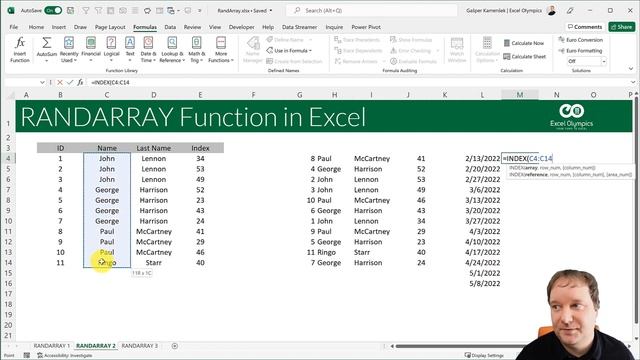The height and width of the screenshot is (360, 640).
Task: Click the Last Name header cell
Action: point(153,148)
